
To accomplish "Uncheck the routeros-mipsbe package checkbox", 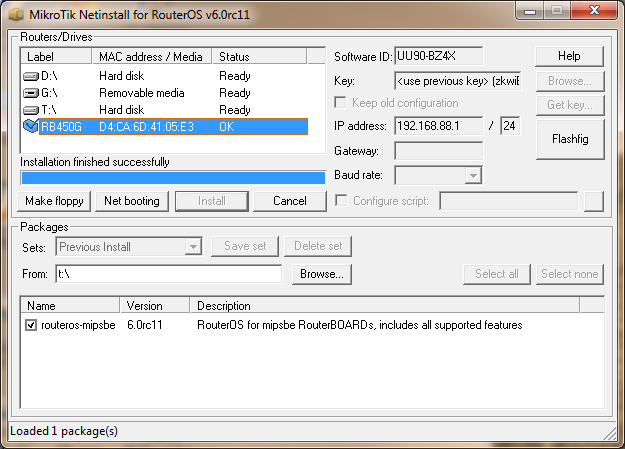I will [x=31, y=325].
